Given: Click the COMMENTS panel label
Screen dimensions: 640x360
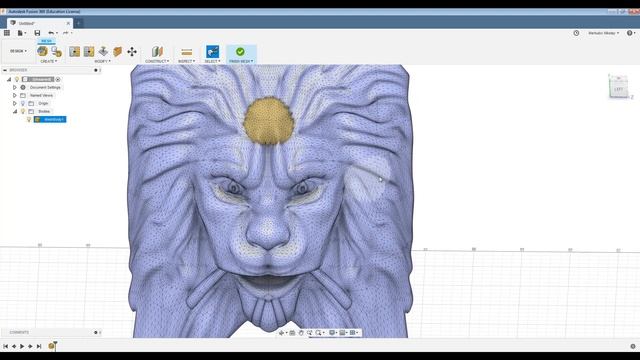Looking at the screenshot, I should (x=19, y=332).
